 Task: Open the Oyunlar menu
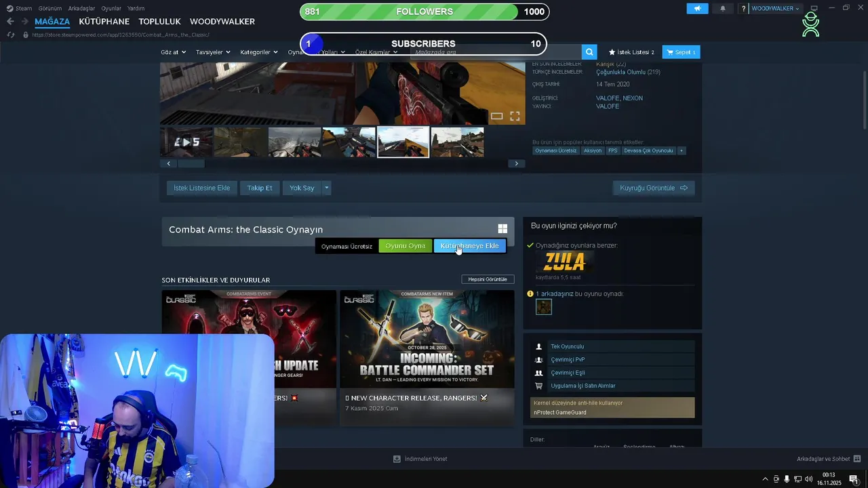(111, 8)
